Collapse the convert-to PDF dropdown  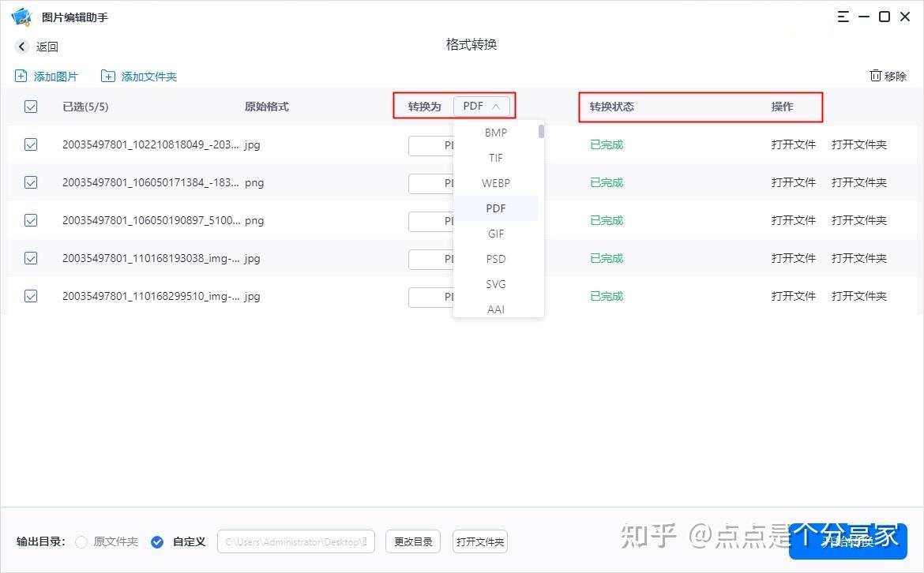pyautogui.click(x=482, y=107)
